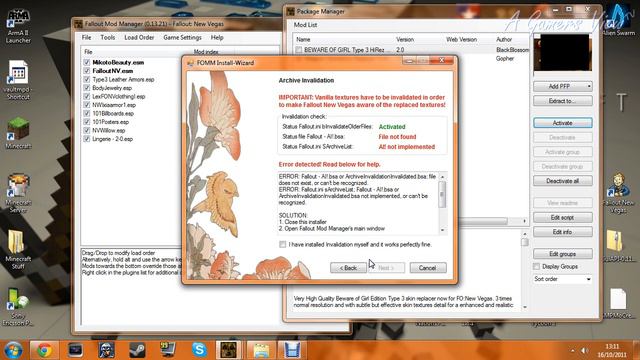Viewport: 640px width, 360px height.
Task: Open file explorer folder taskbar icon
Action: [260, 350]
